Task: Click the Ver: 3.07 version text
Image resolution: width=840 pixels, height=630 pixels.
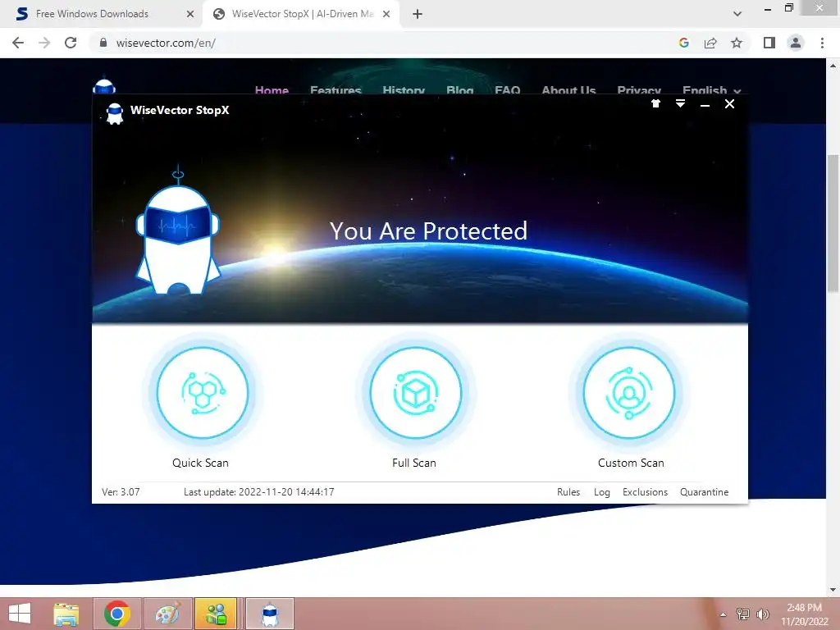Action: (121, 492)
